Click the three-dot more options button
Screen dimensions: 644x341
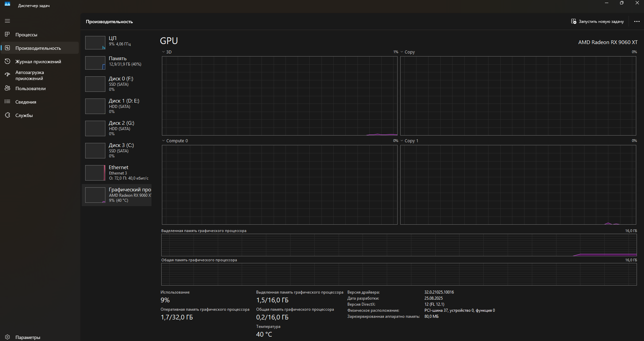pos(637,22)
